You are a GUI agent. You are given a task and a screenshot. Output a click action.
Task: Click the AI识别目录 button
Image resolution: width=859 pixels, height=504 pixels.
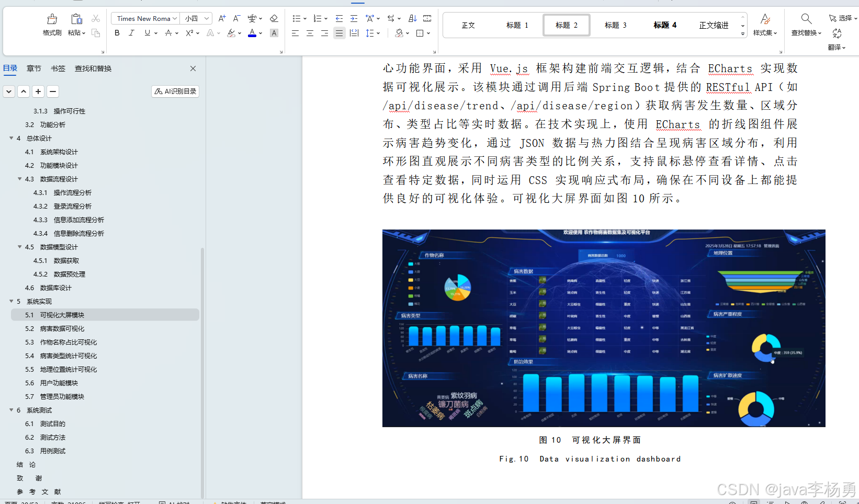coord(175,91)
